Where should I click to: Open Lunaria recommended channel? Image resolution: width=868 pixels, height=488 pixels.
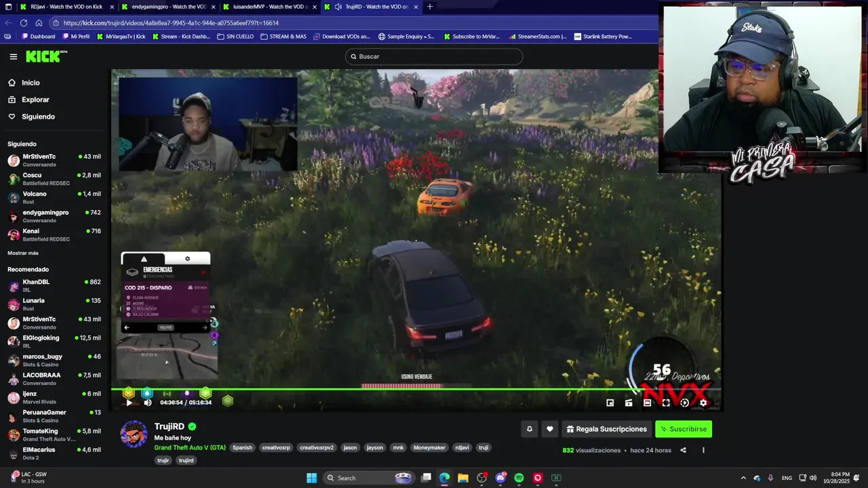coord(54,304)
